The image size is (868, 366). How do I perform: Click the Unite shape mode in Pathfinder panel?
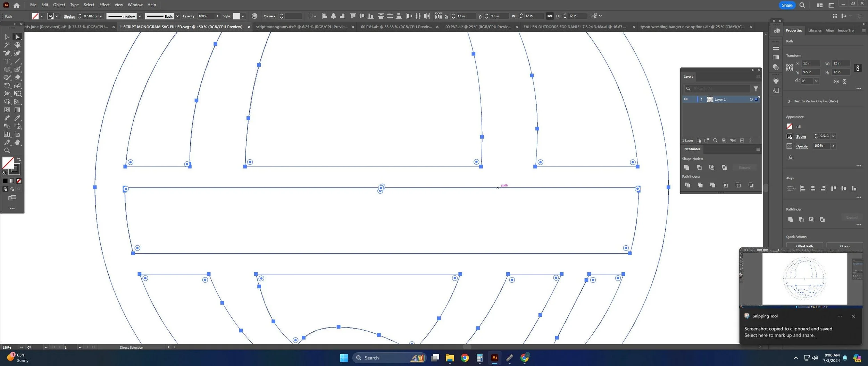(x=686, y=168)
